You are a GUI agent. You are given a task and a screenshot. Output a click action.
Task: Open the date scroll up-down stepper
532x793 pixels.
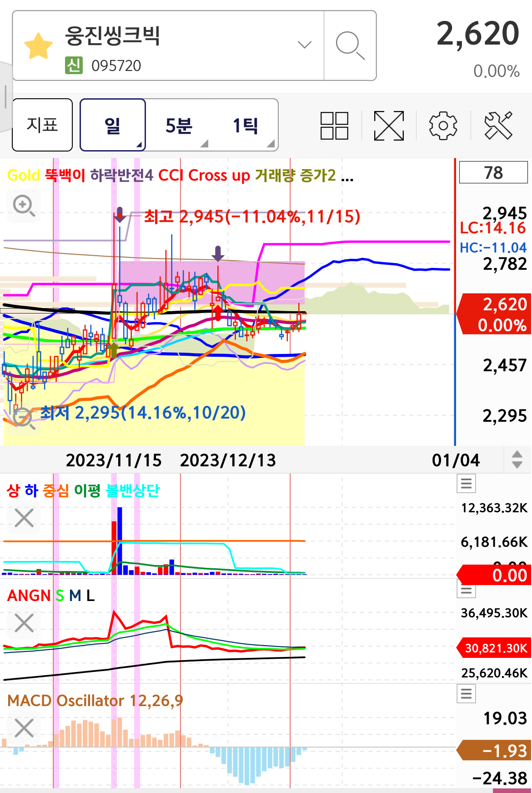(517, 460)
